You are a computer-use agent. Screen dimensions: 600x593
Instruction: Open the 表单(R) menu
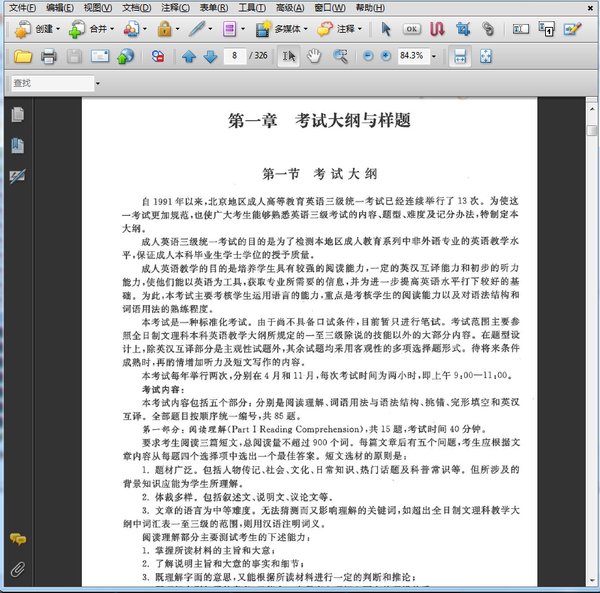coord(214,8)
